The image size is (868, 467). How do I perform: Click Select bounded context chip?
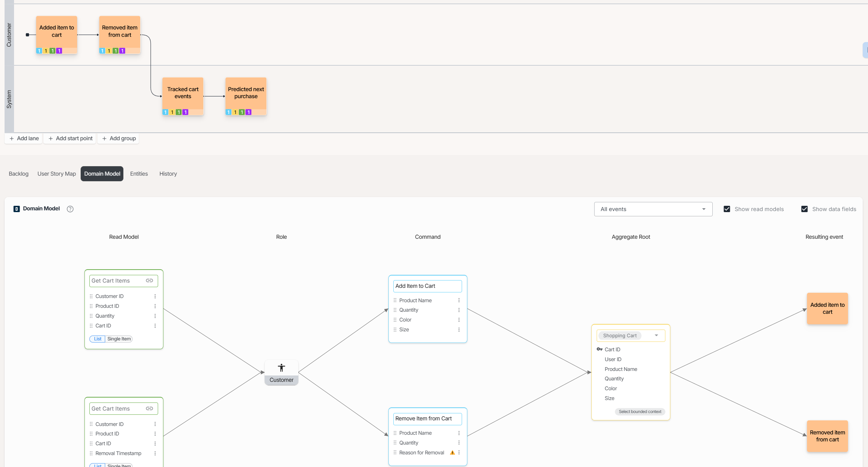coord(640,412)
